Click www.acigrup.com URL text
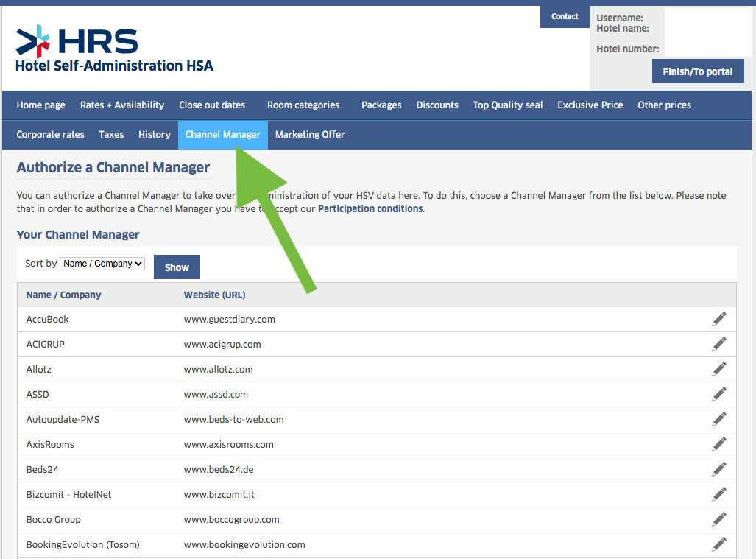756x559 pixels. 222,345
